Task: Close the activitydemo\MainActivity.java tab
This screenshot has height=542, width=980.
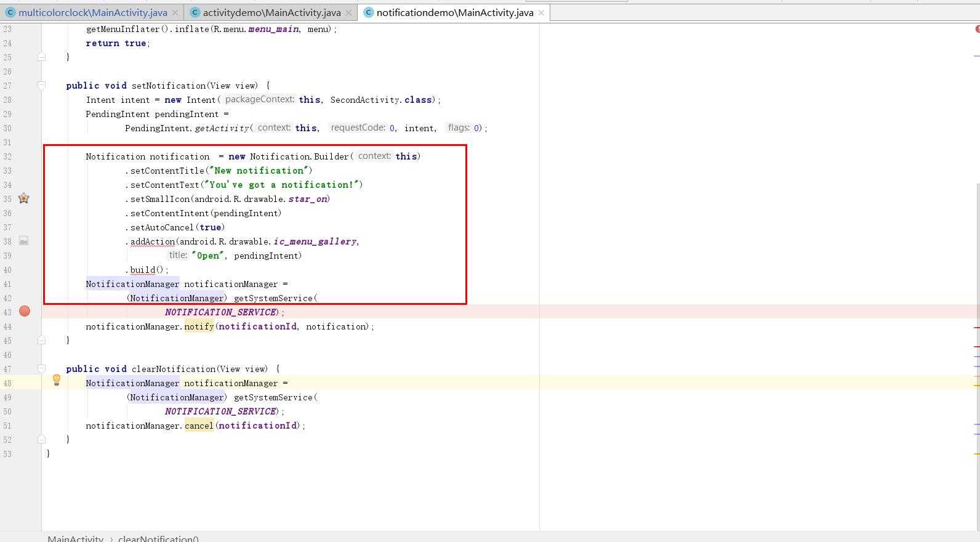Action: 349,13
